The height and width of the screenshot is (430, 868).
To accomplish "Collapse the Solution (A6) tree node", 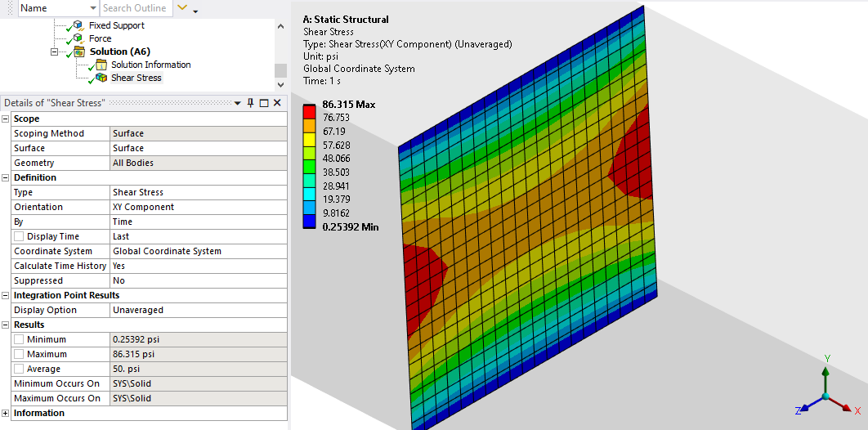I will pos(54,52).
